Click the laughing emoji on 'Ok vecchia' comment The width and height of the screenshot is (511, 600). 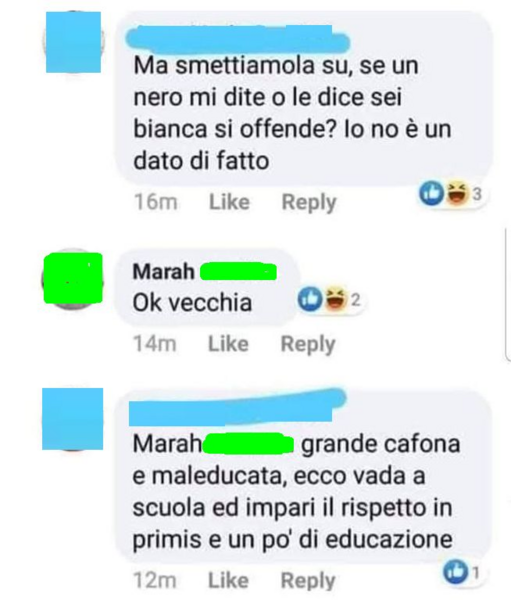click(x=337, y=299)
